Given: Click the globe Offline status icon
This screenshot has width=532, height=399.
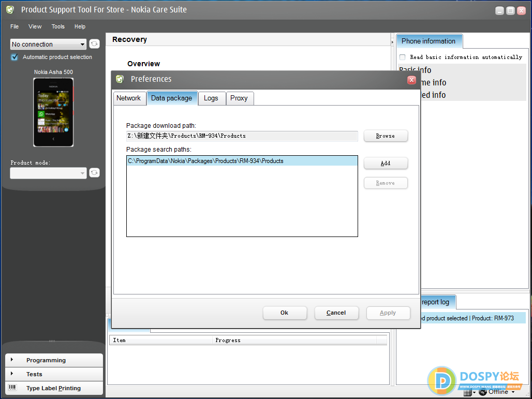Looking at the screenshot, I should click(x=483, y=392).
